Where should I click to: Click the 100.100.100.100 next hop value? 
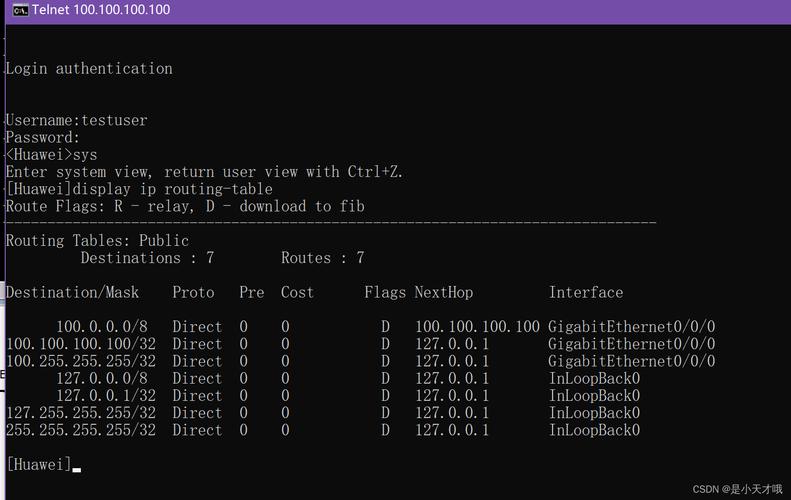[x=477, y=327]
